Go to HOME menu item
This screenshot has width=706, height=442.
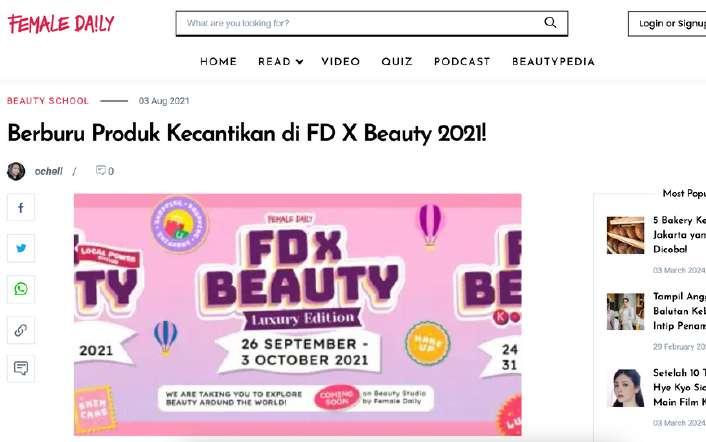pyautogui.click(x=218, y=62)
